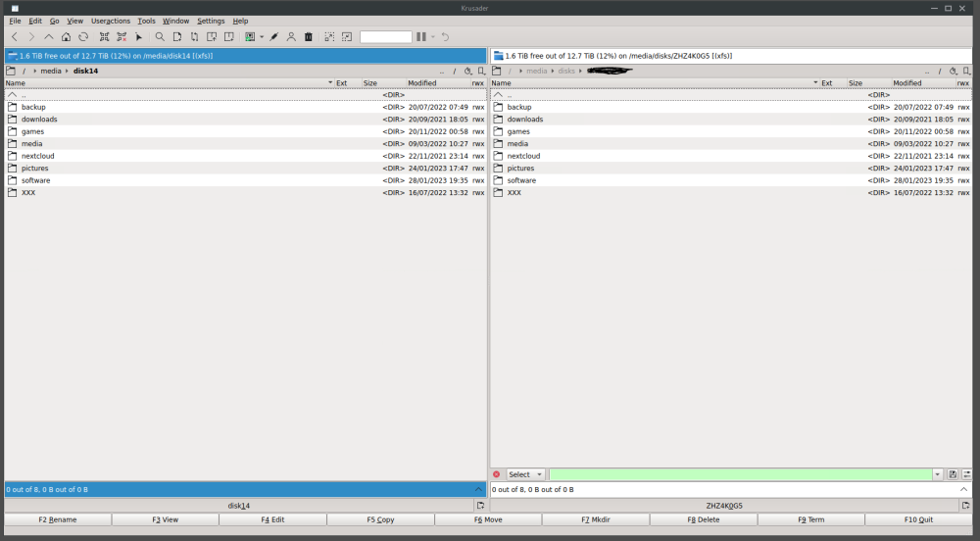Open the dropdown beside the pause icon
Image resolution: width=980 pixels, height=541 pixels.
click(432, 37)
